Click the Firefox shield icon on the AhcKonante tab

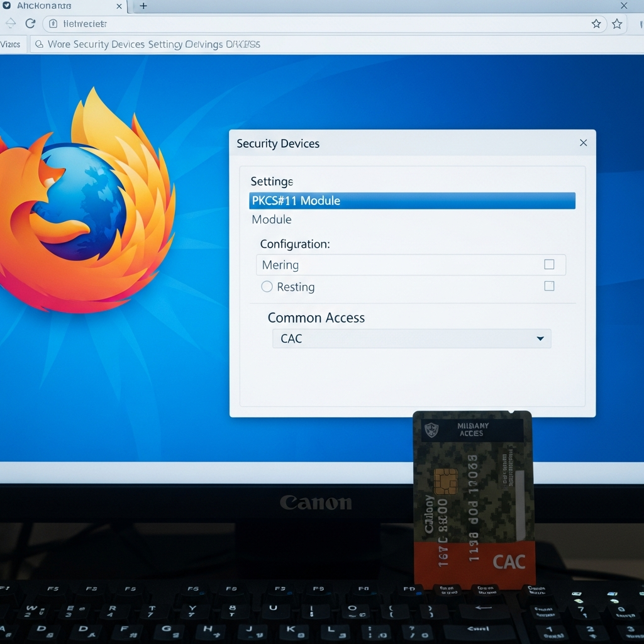(x=6, y=6)
